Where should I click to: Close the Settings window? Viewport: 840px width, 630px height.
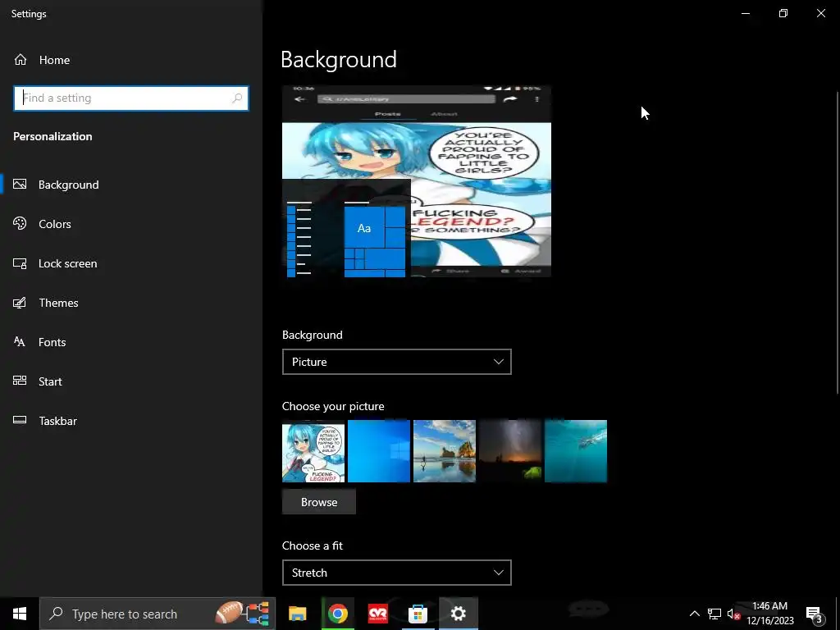(820, 13)
